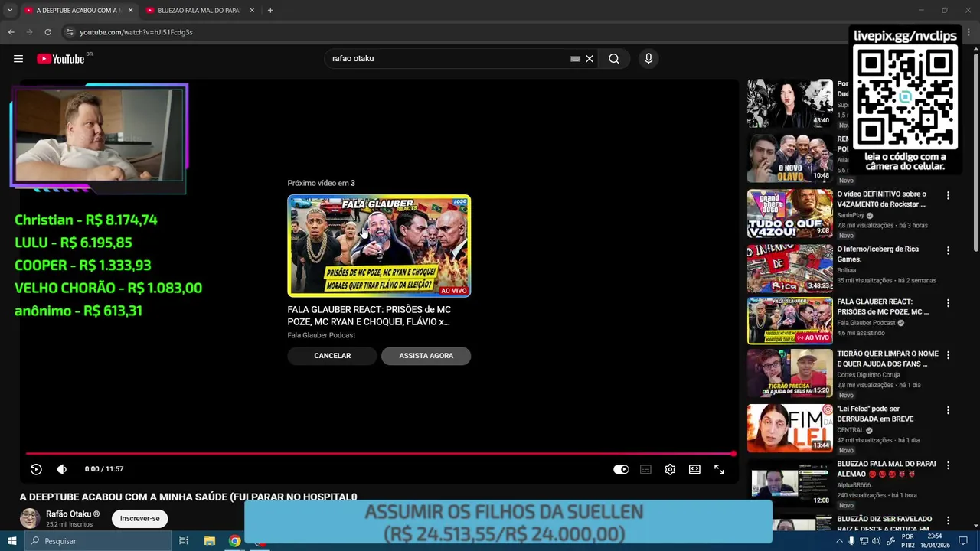980x551 pixels.
Task: Close the 'BLUEZAO FALA MAL' tab
Action: [x=252, y=11]
